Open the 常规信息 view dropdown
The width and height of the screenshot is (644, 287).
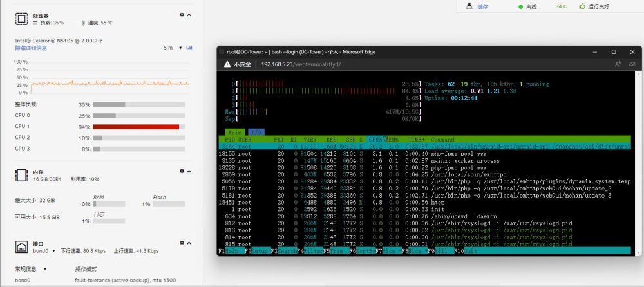pos(31,270)
